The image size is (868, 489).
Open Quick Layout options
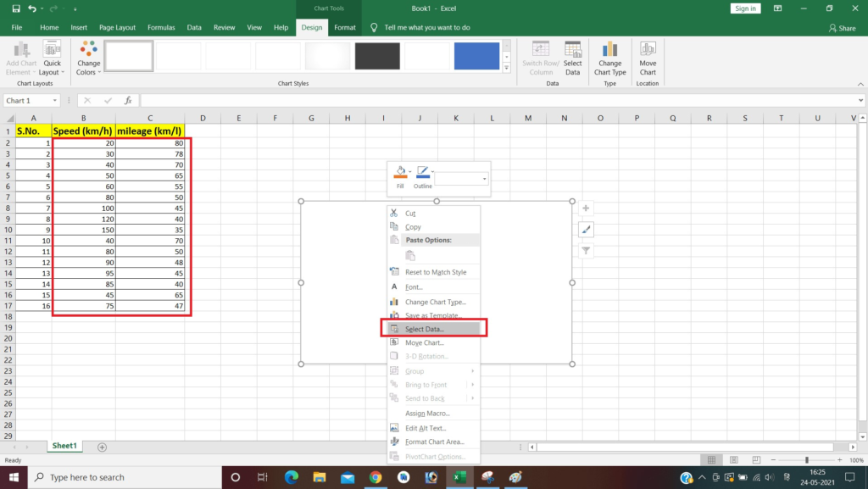click(x=52, y=58)
